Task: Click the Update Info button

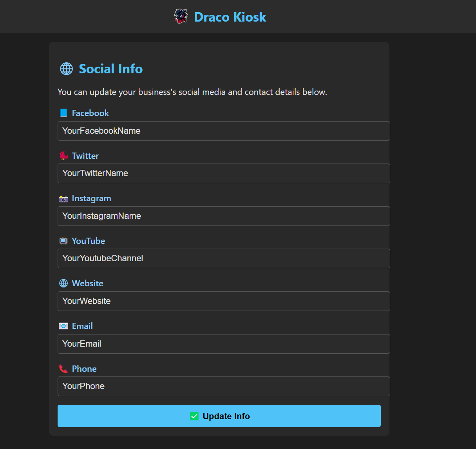Action: click(x=219, y=416)
